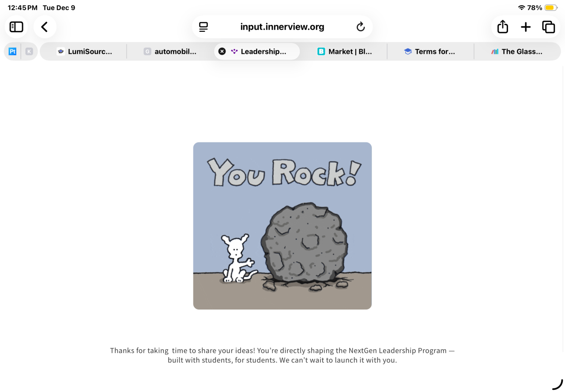Open the pinned K tab

click(29, 52)
